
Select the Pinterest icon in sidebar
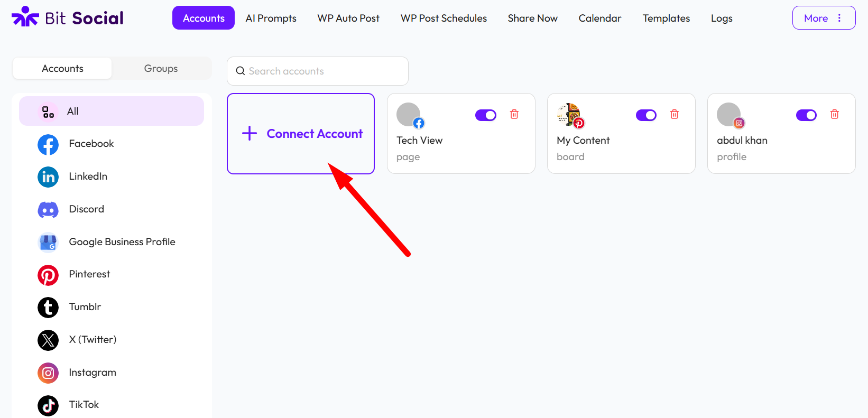pos(48,275)
